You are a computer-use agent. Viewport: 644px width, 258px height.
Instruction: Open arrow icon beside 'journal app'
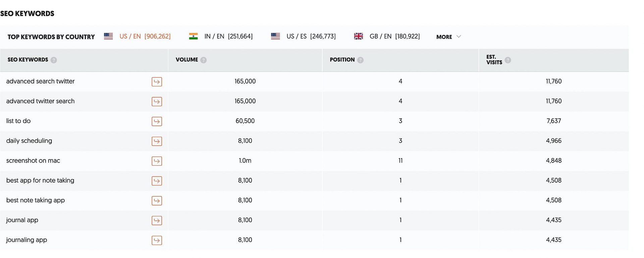coord(157,220)
